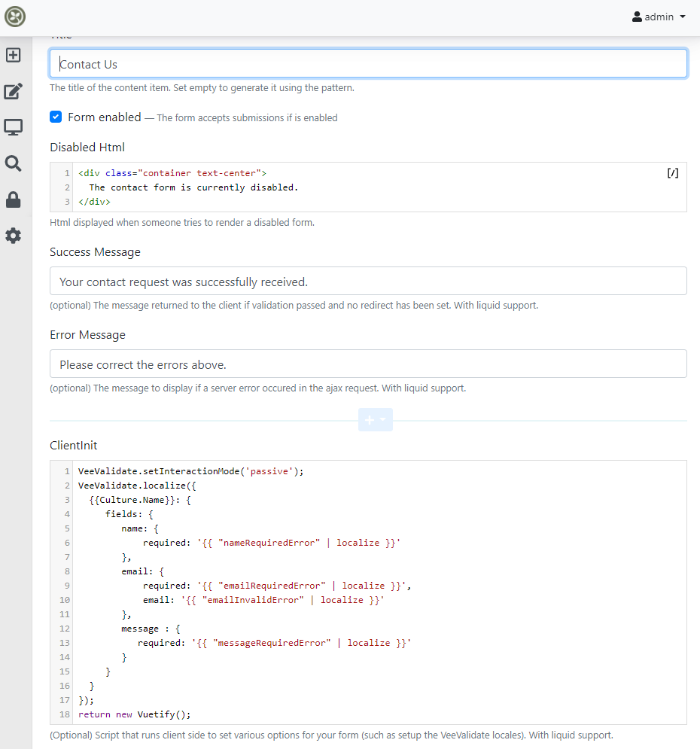Open the Security lock icon in sidebar
The image size is (700, 749).
point(14,199)
